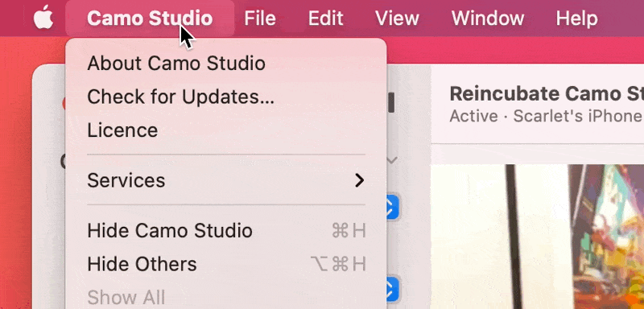Choose Check for Updates…
Screen dimensions: 644x309
pyautogui.click(x=226, y=97)
